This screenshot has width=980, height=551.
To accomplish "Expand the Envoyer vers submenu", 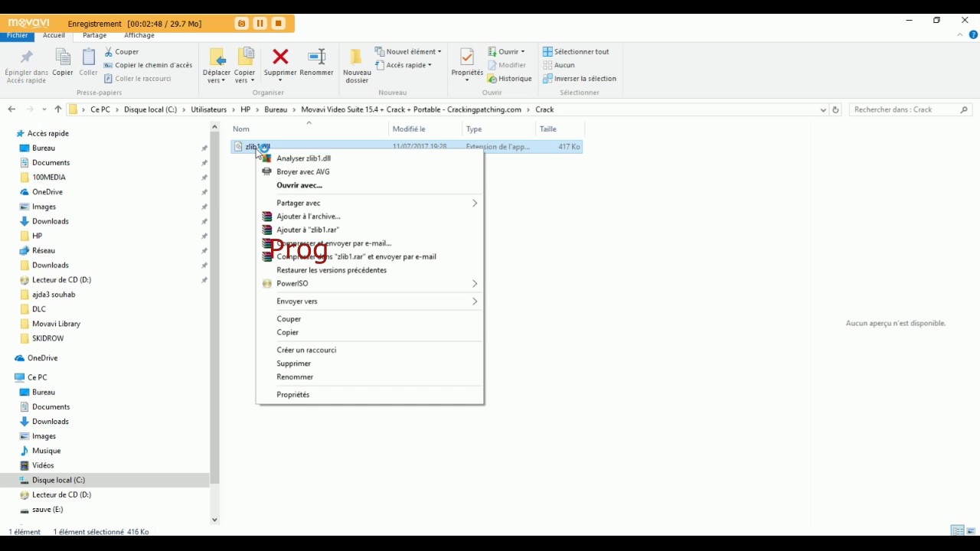I will 370,302.
